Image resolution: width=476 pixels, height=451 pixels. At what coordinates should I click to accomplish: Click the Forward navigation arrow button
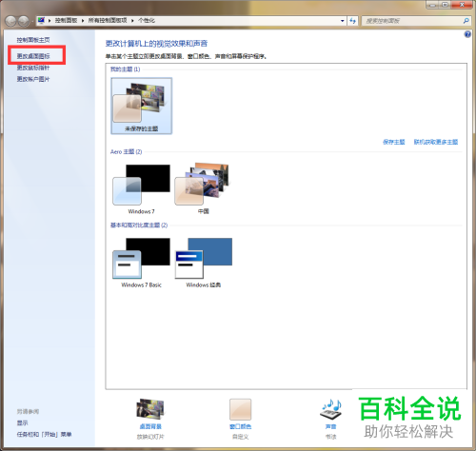pos(24,21)
